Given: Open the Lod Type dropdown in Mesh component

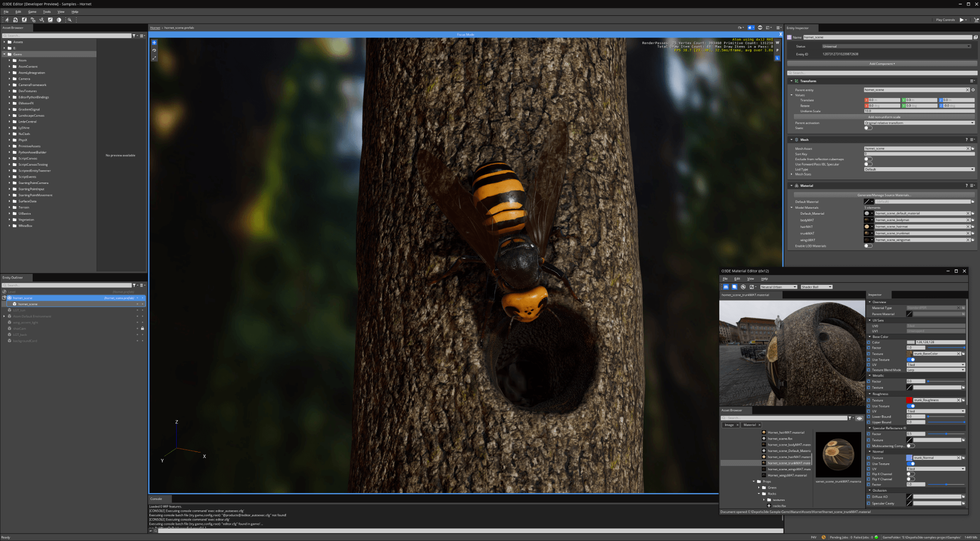Looking at the screenshot, I should [919, 169].
